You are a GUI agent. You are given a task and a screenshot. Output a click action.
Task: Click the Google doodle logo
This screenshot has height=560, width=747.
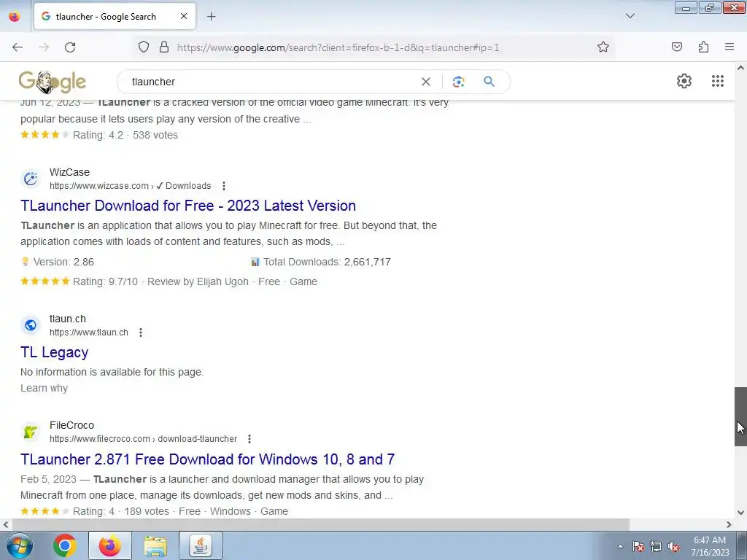click(x=53, y=82)
